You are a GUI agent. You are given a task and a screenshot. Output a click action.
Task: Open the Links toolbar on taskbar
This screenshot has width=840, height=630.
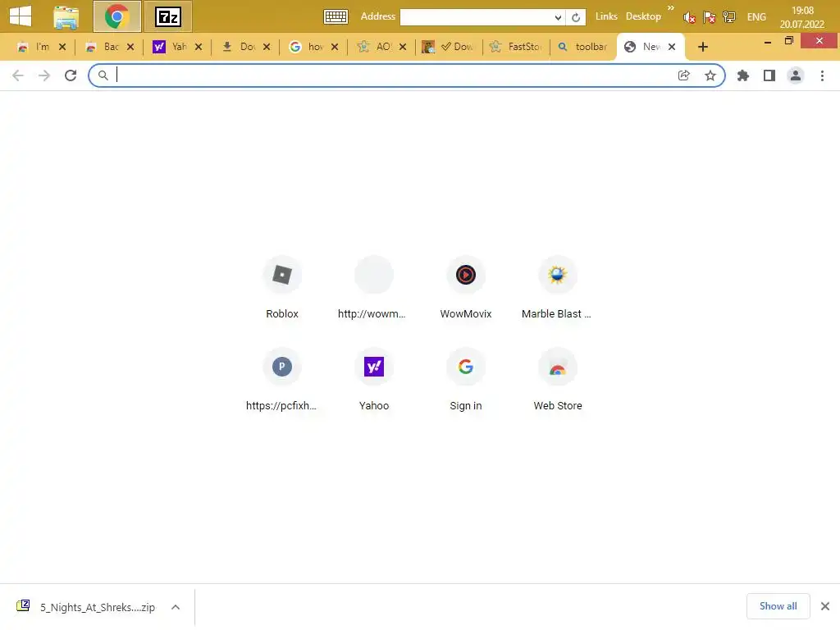pyautogui.click(x=606, y=16)
